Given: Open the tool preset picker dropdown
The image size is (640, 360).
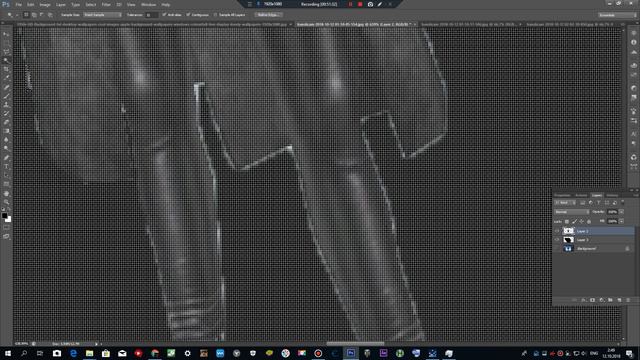Looking at the screenshot, I should [12, 15].
